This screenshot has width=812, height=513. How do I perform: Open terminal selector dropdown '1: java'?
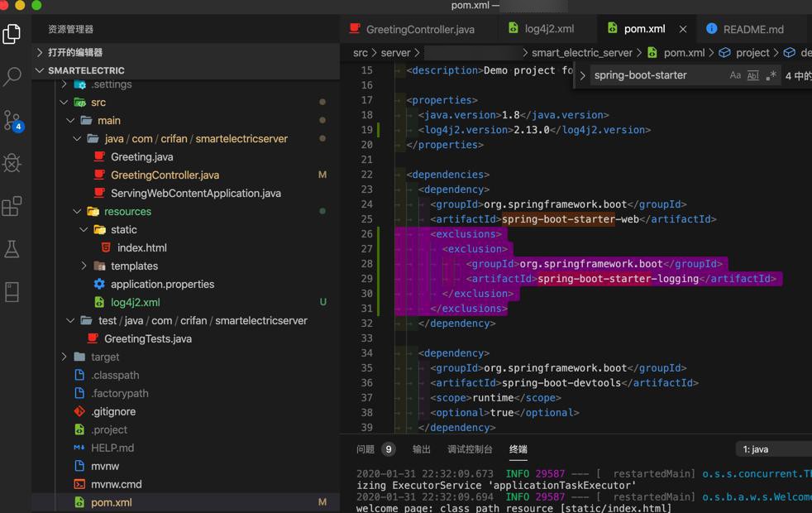773,449
